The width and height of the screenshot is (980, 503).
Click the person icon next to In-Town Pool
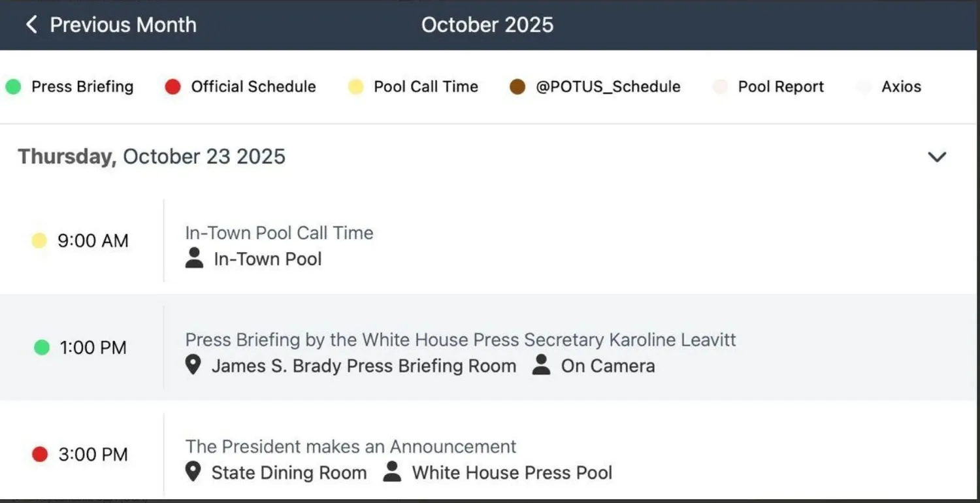pos(193,259)
